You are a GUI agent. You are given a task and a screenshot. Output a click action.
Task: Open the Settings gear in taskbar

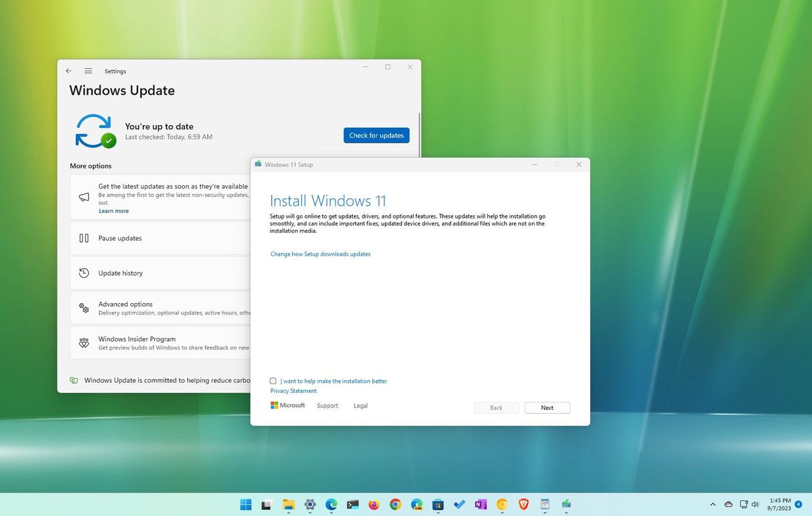[x=310, y=504]
